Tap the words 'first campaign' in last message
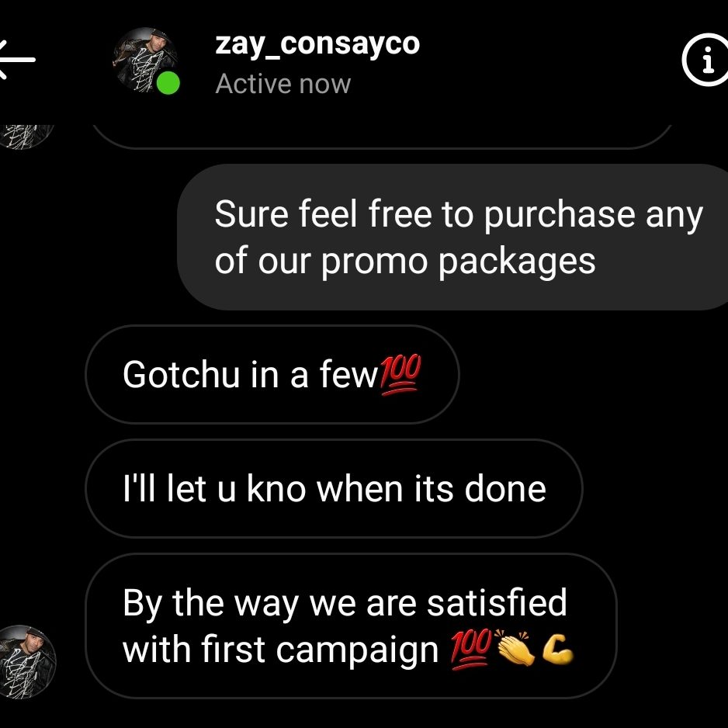 [x=320, y=650]
